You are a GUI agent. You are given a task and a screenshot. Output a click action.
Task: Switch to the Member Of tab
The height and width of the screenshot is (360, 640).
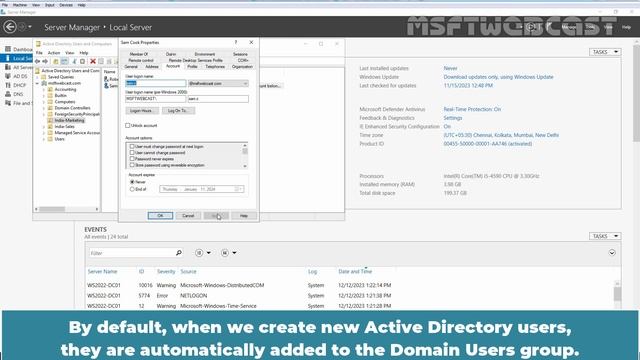(139, 54)
